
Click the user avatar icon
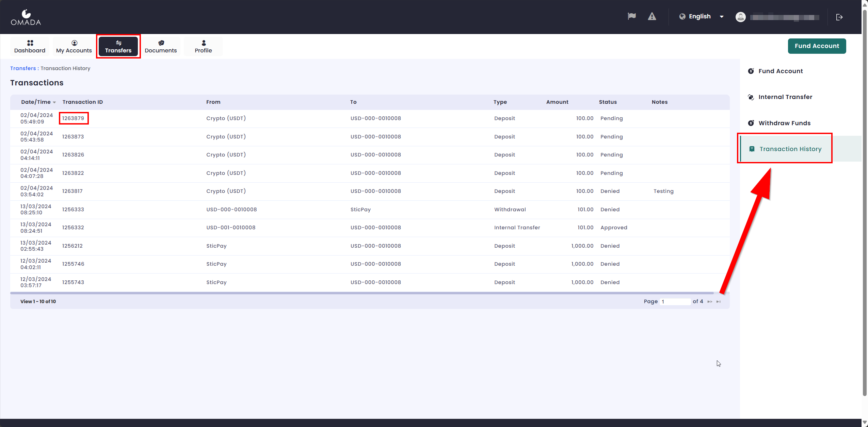click(741, 17)
